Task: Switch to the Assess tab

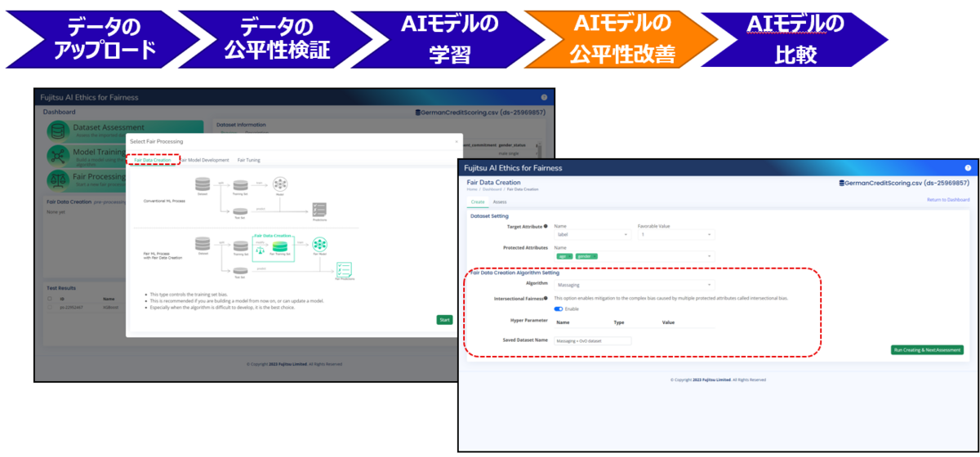Action: pos(500,201)
